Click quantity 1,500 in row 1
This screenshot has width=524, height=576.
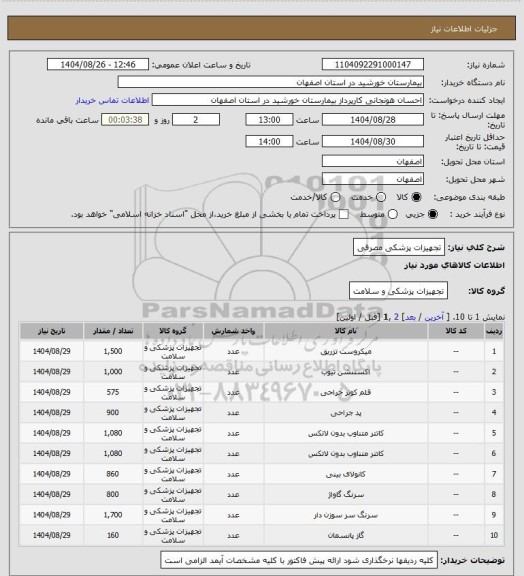113,352
